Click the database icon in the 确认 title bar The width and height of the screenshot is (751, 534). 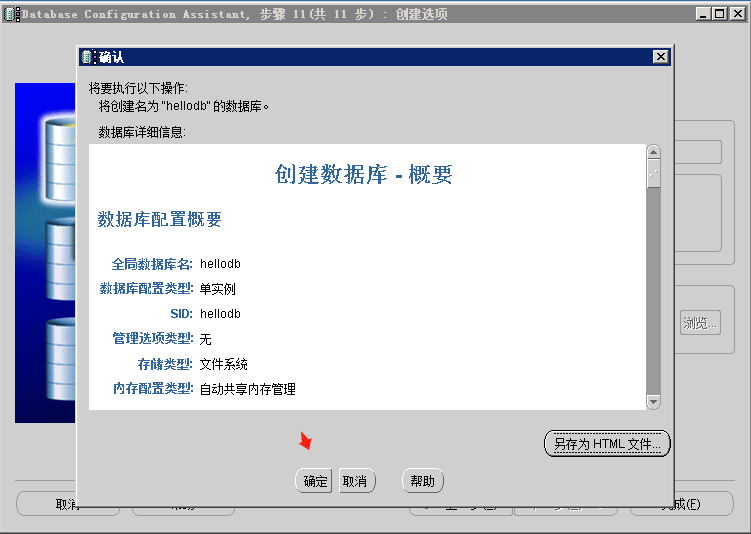(87, 57)
